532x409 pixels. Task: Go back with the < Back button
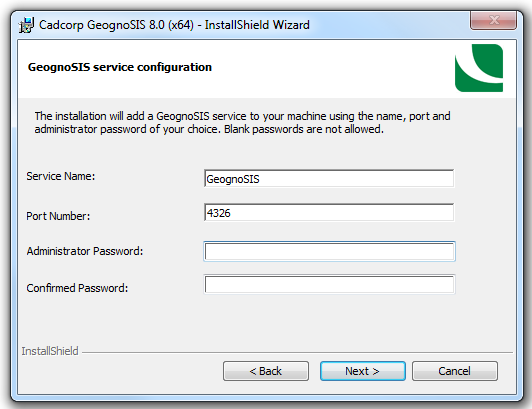[x=266, y=371]
